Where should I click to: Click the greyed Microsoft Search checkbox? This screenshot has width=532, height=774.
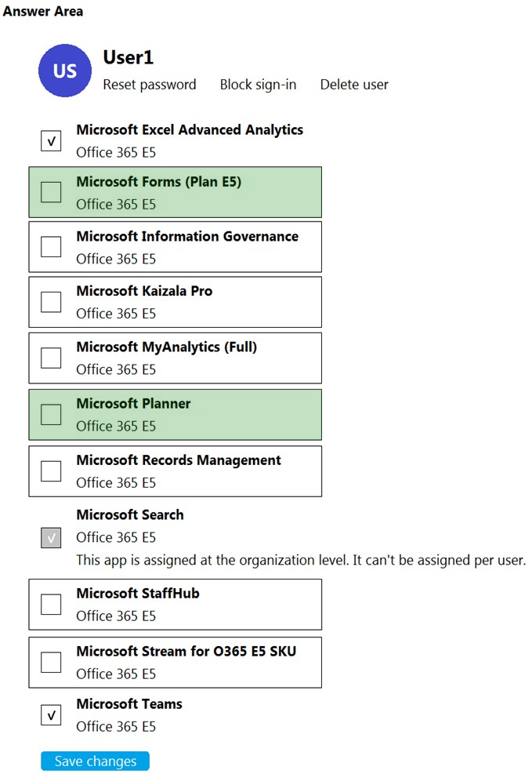(51, 537)
